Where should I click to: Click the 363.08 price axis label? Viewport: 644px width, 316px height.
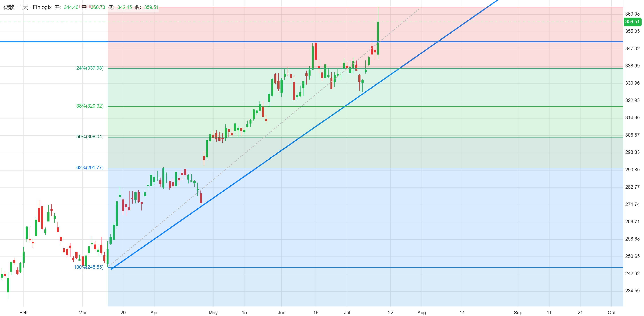(x=632, y=14)
